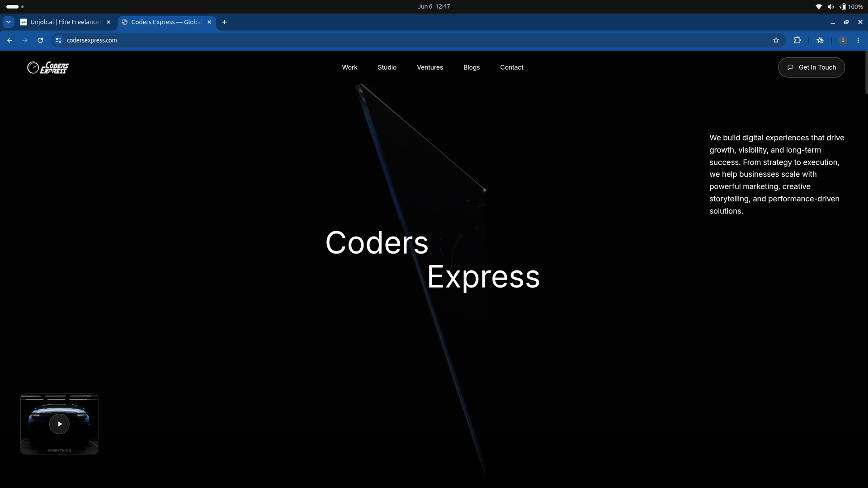
Task: Bookmark this page with the star
Action: click(776, 40)
